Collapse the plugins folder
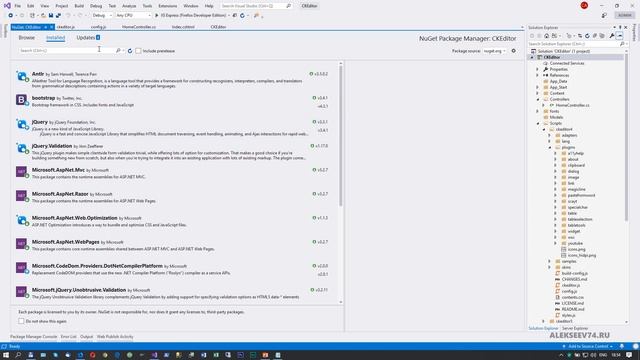The width and height of the screenshot is (640, 360). pos(549,147)
